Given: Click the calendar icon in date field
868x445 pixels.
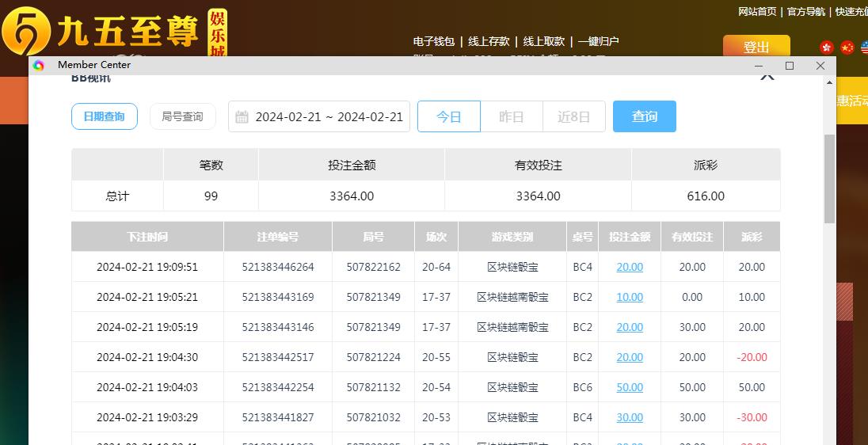Looking at the screenshot, I should click(242, 117).
